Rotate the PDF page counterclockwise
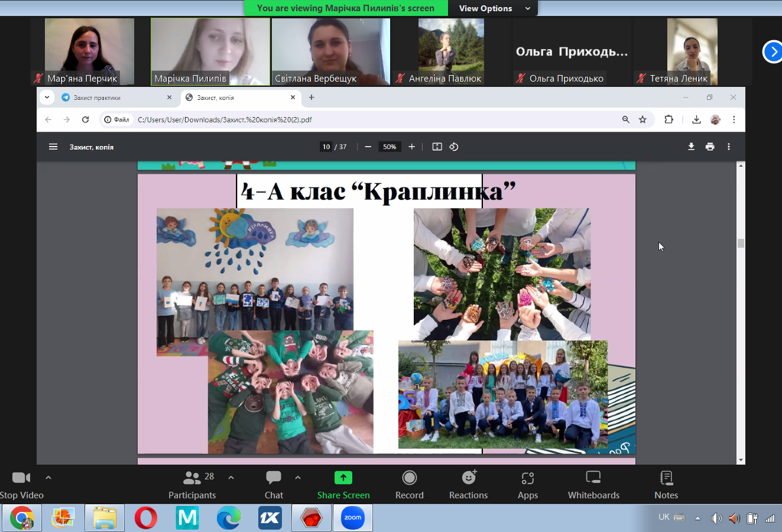This screenshot has width=782, height=532. click(454, 147)
